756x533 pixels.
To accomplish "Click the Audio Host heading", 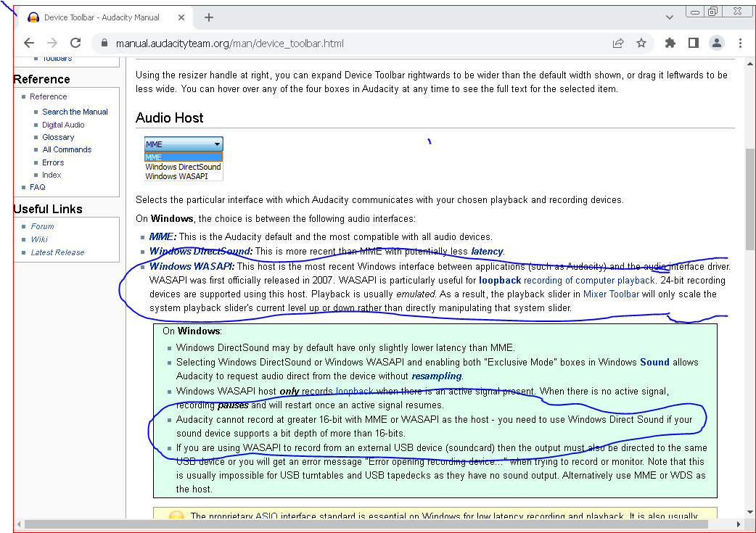I will coord(170,118).
